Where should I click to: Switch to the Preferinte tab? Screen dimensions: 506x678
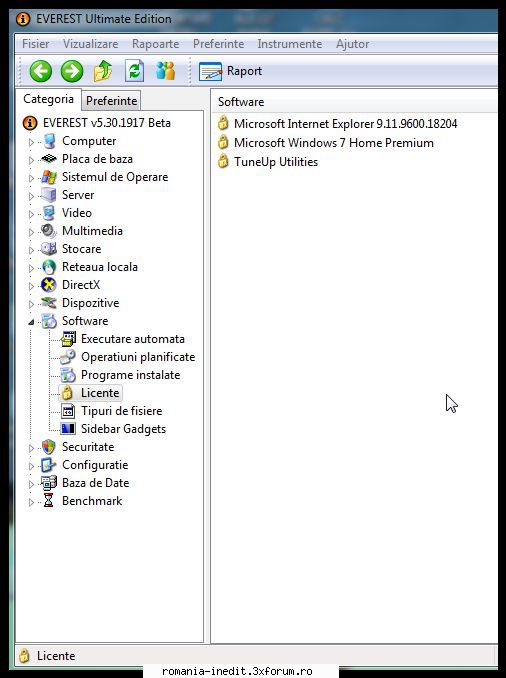[111, 101]
